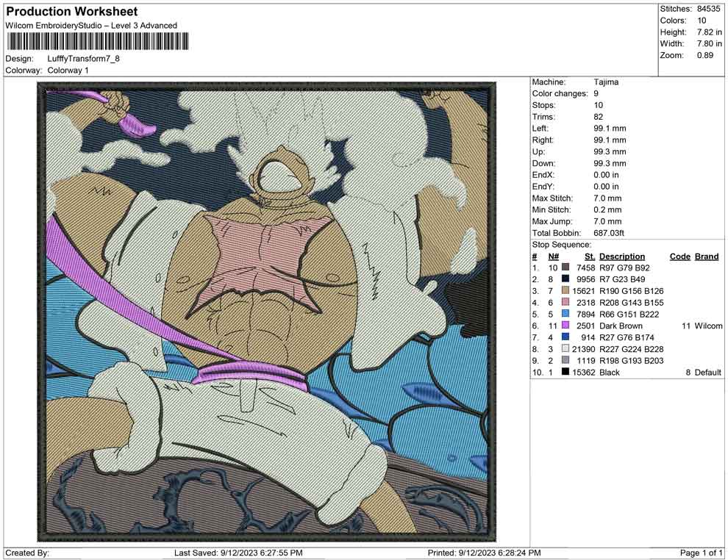Select the Up value 99.3 mm
The width and height of the screenshot is (728, 560).
click(610, 151)
